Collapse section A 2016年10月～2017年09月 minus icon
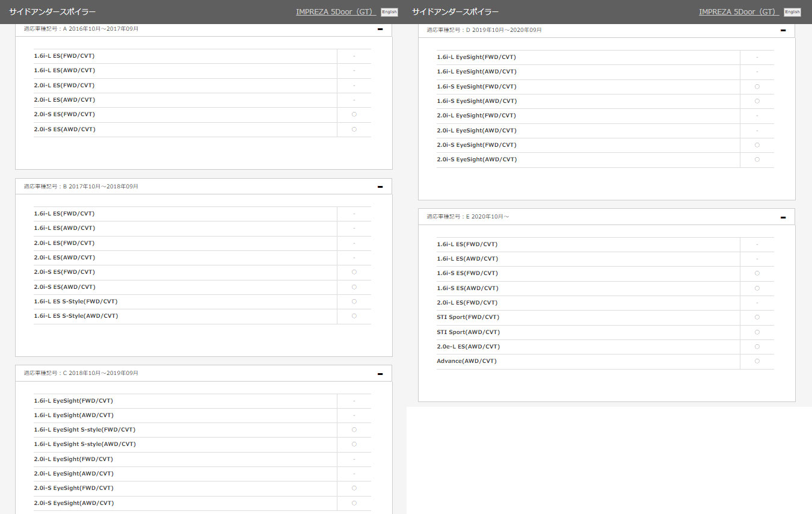812x514 pixels. (380, 29)
